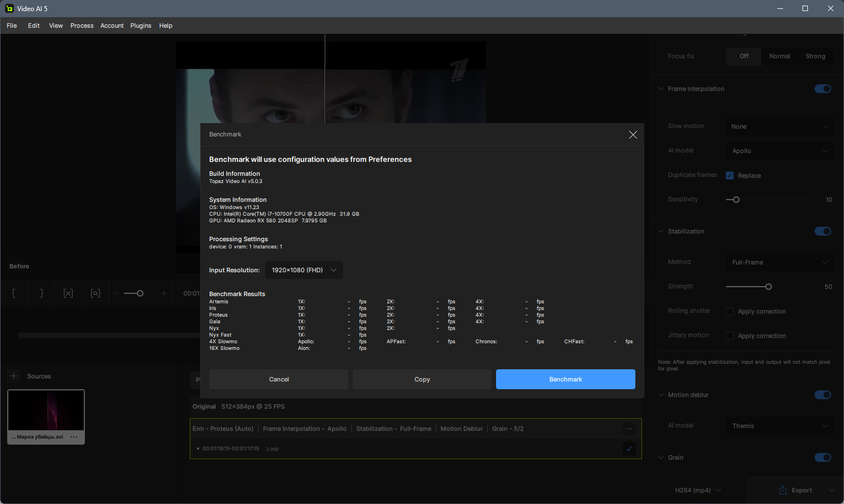Viewport: 844px width, 504px height.
Task: Click the clear trim markers icon
Action: coord(68,293)
